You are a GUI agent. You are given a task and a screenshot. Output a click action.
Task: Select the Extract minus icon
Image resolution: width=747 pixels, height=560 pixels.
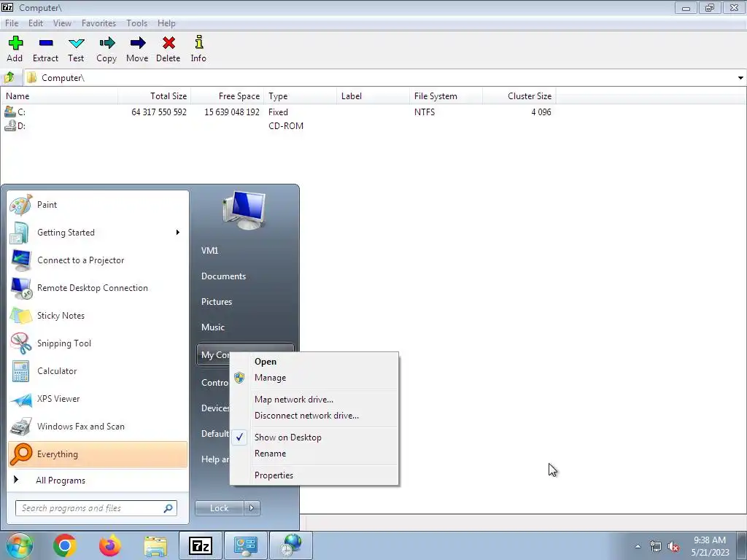46,43
